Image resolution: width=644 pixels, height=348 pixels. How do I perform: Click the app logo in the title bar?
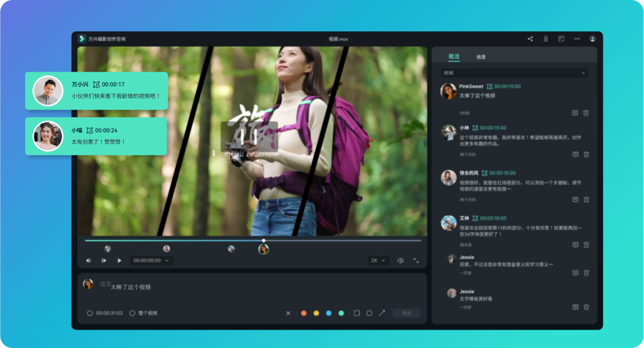(x=81, y=39)
